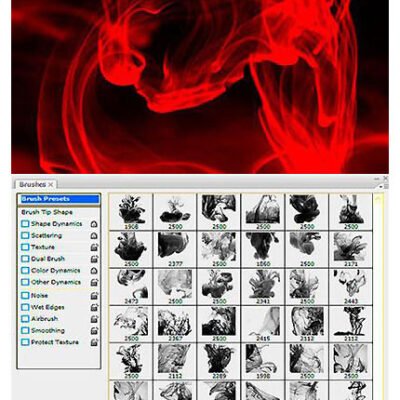Select the brush thumbnail numbered 2367
400x400 pixels.
(175, 324)
